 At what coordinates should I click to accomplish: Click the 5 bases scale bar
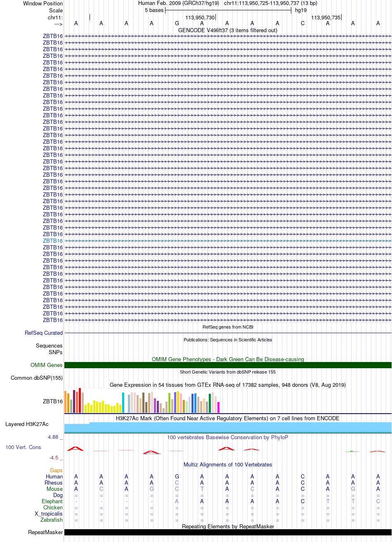pyautogui.click(x=228, y=10)
